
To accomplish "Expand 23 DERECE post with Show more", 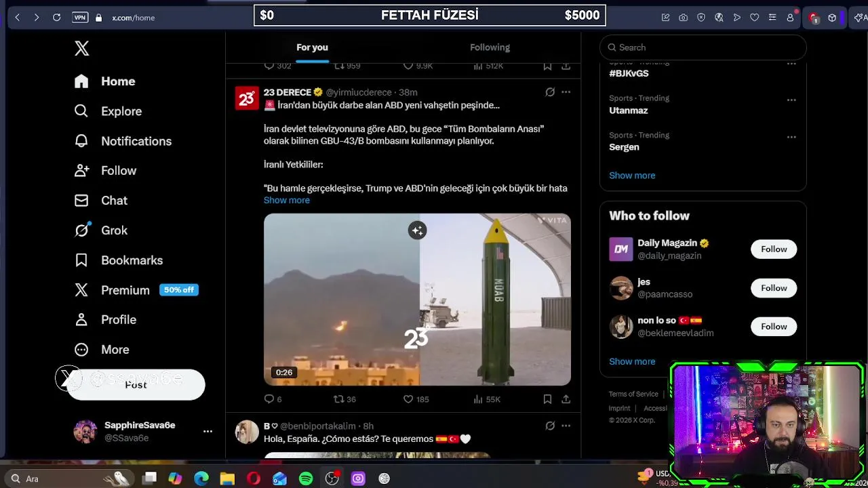I will coord(286,200).
